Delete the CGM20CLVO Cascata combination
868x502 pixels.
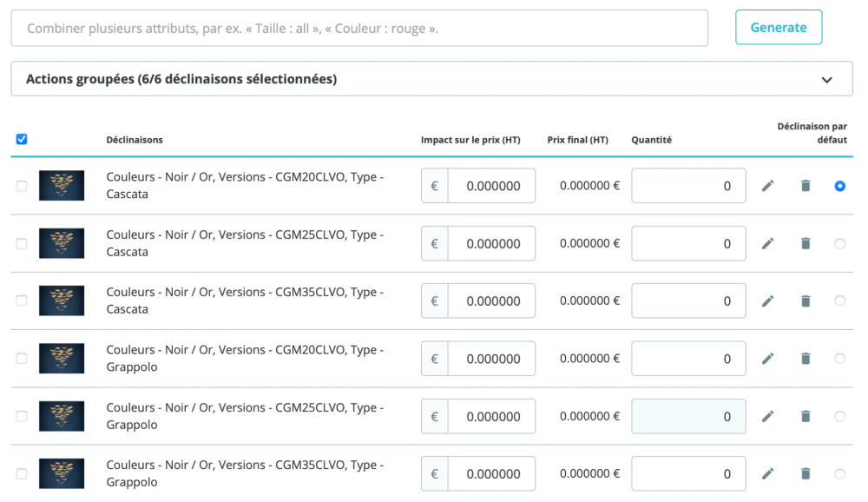coord(806,186)
